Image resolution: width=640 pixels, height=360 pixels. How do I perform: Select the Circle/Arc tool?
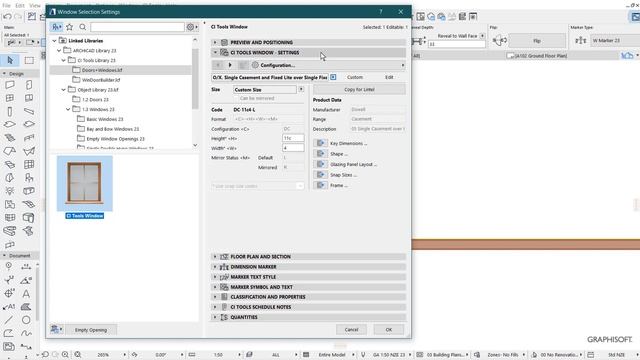tap(26, 320)
